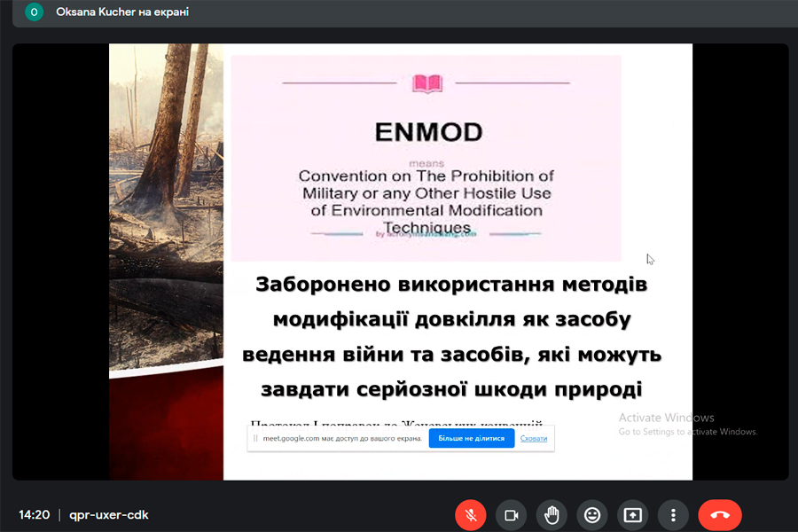
Task: Open the emoji reactions panel
Action: tap(592, 515)
